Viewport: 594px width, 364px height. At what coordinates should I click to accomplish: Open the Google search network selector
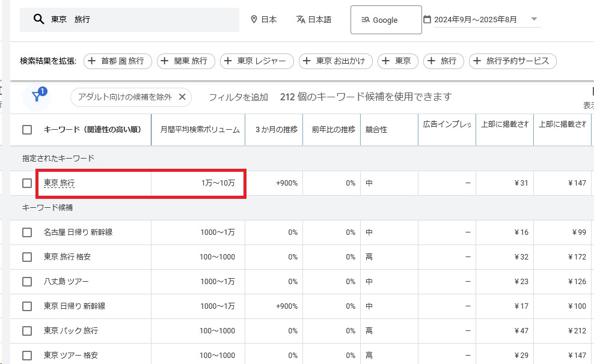coord(386,20)
